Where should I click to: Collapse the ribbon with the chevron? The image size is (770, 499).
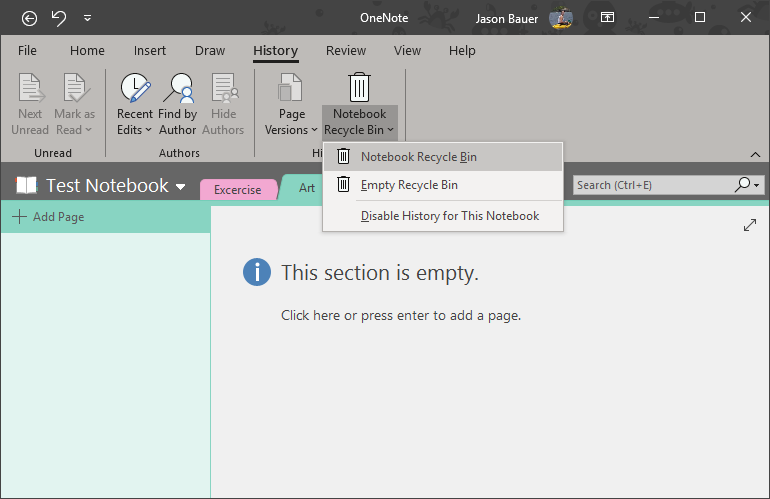tap(755, 155)
